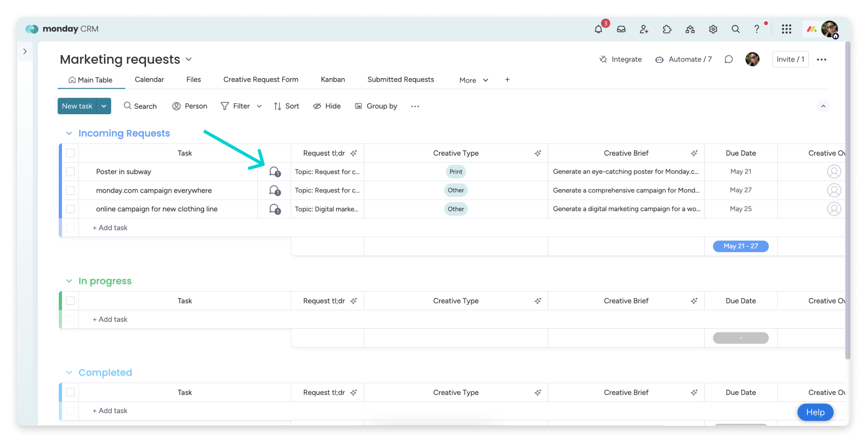Open the Filter dropdown arrow
868x443 pixels.
click(x=259, y=106)
